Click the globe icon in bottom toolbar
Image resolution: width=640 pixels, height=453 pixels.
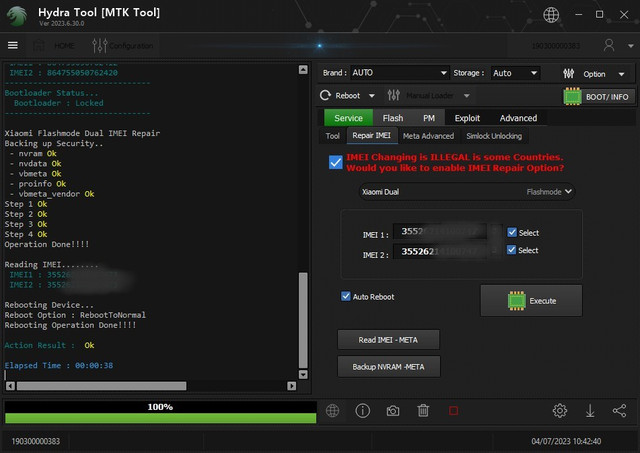[x=332, y=411]
